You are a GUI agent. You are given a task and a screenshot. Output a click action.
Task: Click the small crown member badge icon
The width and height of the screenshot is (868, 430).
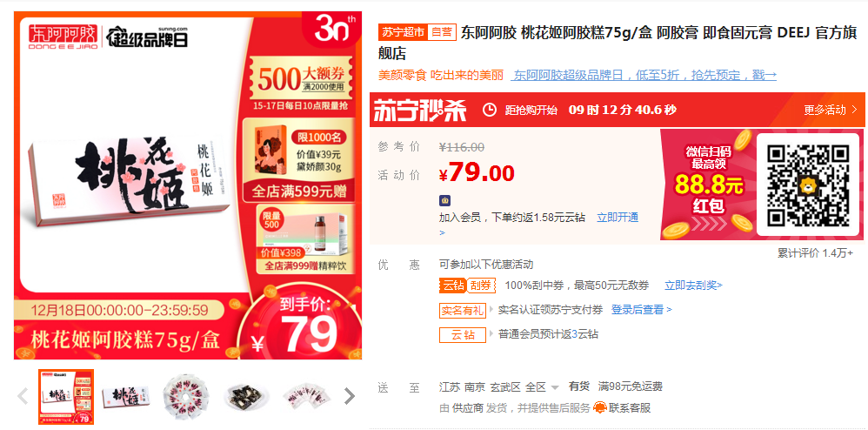point(444,200)
